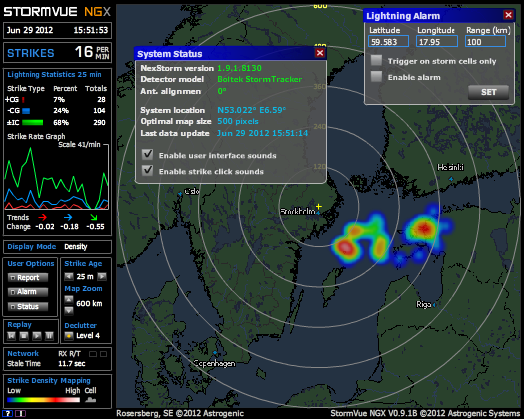Disable the strike click sounds checkbox

pos(147,170)
